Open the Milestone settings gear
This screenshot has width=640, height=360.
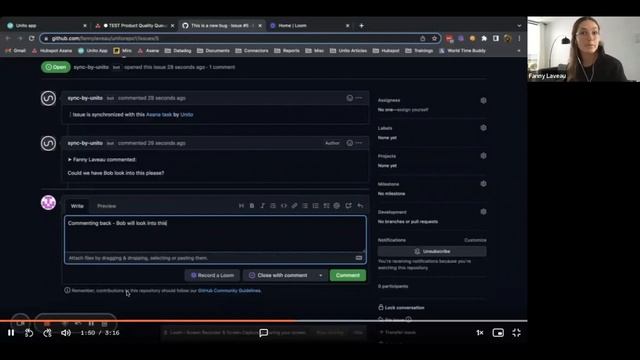(x=483, y=184)
